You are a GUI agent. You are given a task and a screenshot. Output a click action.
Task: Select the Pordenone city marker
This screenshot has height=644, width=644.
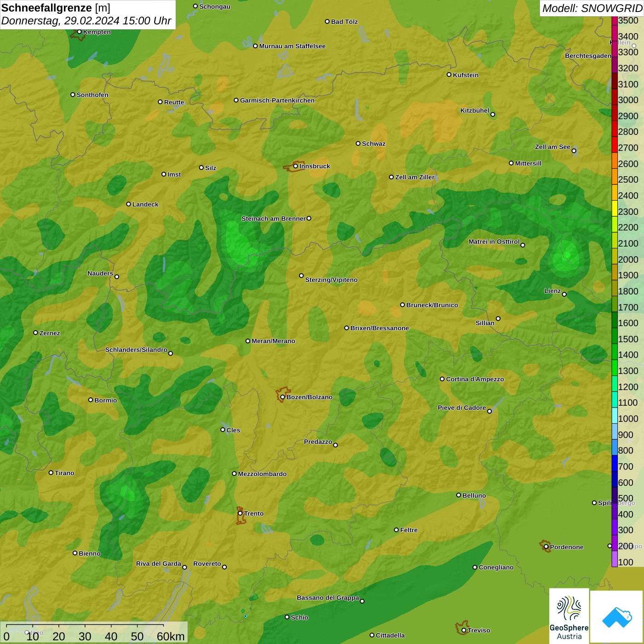pos(546,546)
